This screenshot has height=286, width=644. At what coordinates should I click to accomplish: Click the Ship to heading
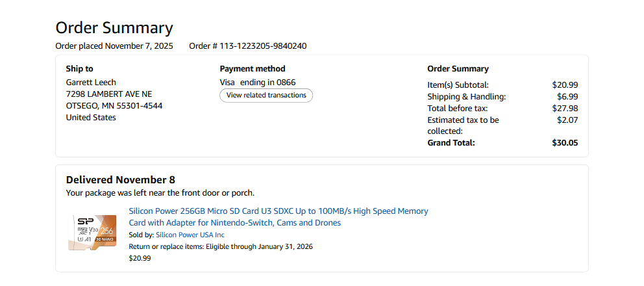79,69
